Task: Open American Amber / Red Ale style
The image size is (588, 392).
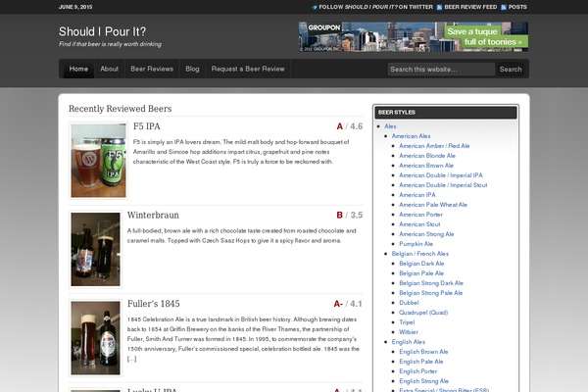Action: click(x=434, y=146)
